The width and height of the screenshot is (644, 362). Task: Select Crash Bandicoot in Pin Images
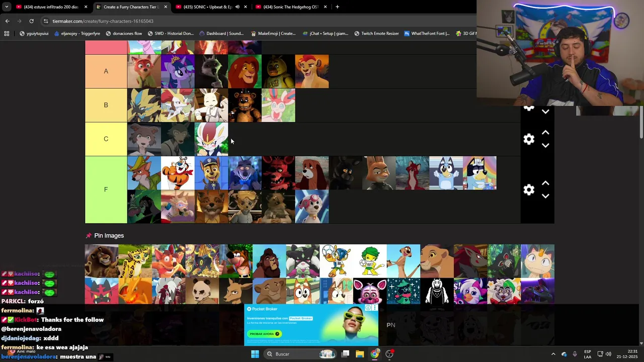(x=169, y=261)
